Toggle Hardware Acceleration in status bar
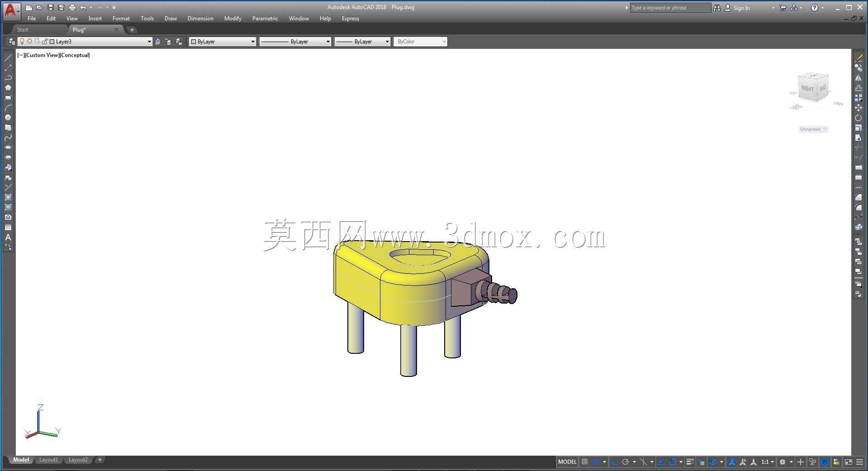 825,462
